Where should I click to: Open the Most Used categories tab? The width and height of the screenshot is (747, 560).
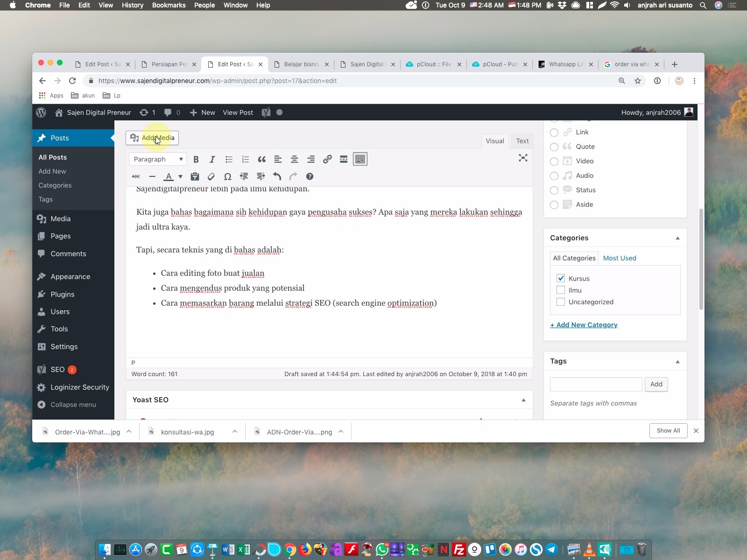tap(620, 258)
